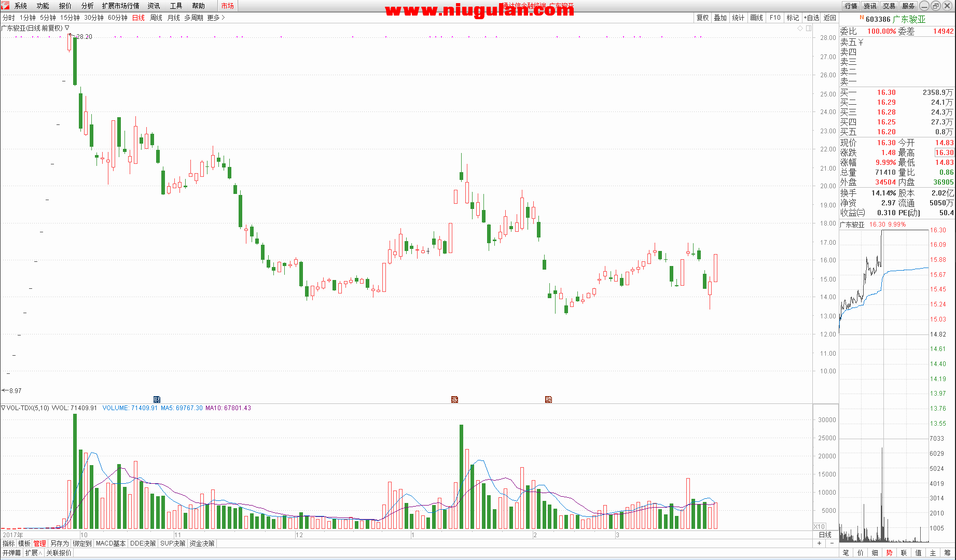Click 另存为 template button
This screenshot has width=956, height=560.
[60, 543]
